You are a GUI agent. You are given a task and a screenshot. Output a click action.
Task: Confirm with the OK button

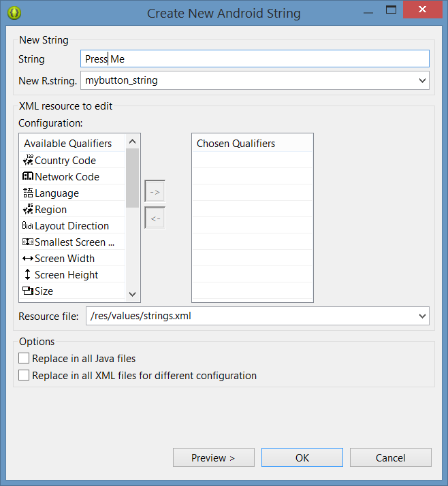[302, 457]
